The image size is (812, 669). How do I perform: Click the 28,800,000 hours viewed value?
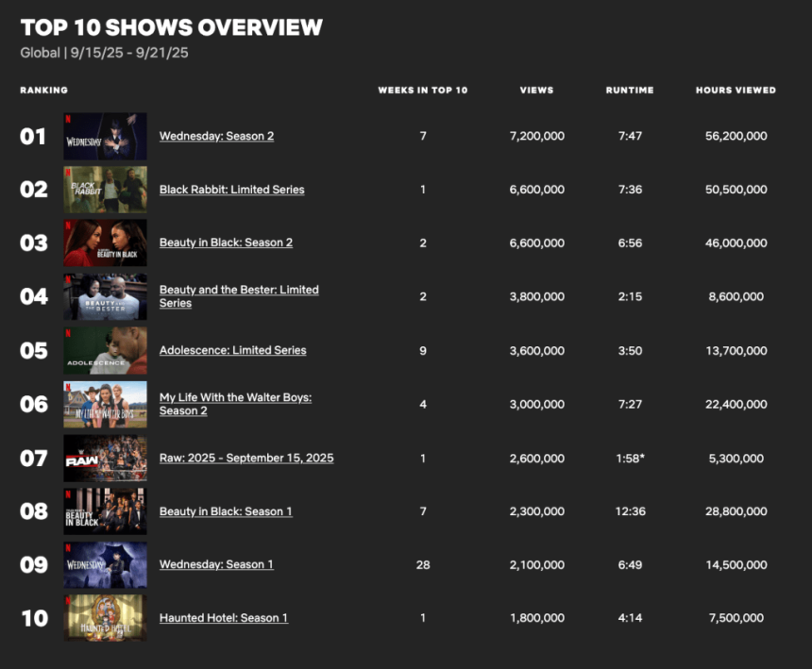736,511
